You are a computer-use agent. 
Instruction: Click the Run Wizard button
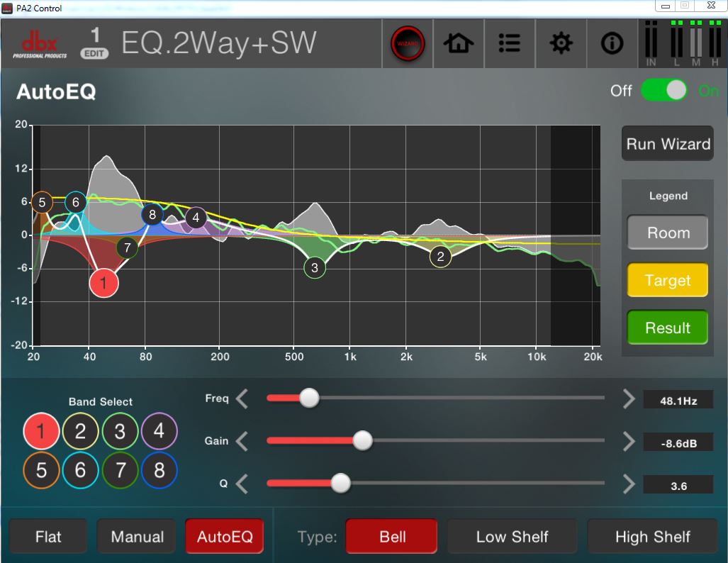coord(668,143)
